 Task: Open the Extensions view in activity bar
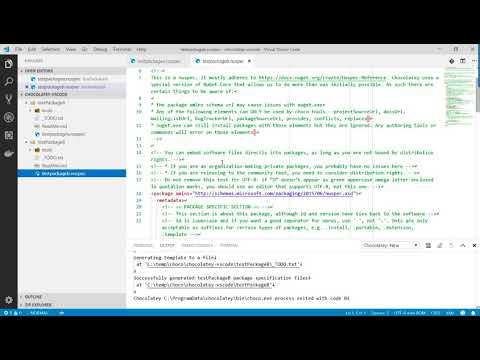point(9,135)
